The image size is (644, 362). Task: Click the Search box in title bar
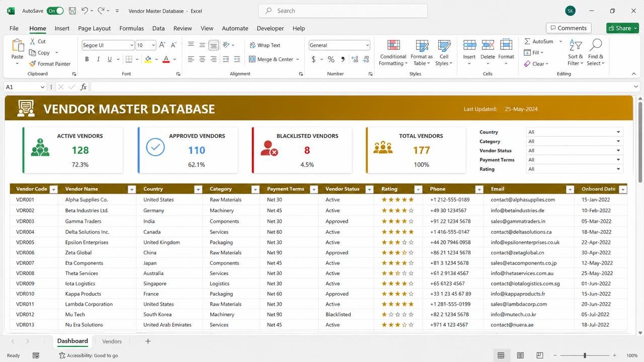(x=343, y=11)
